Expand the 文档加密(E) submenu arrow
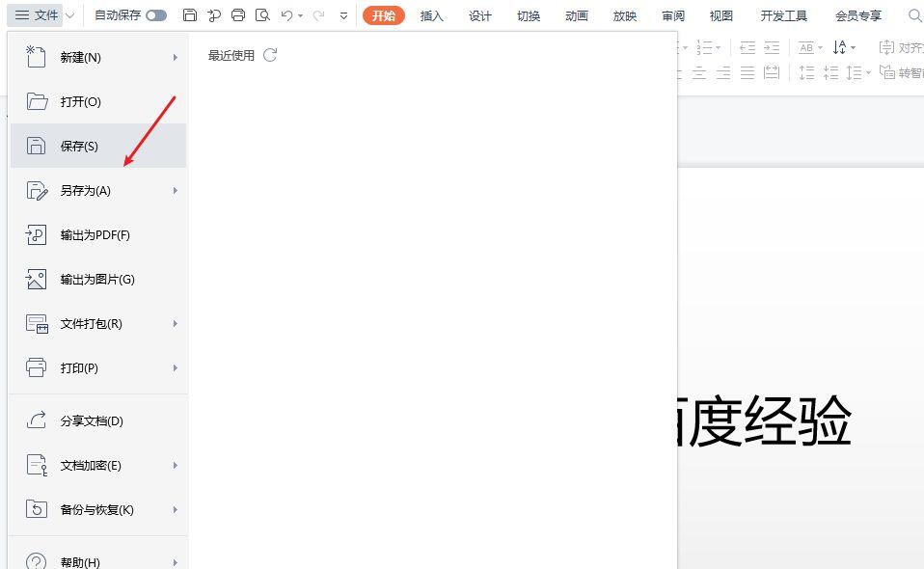The width and height of the screenshot is (924, 569). [175, 466]
